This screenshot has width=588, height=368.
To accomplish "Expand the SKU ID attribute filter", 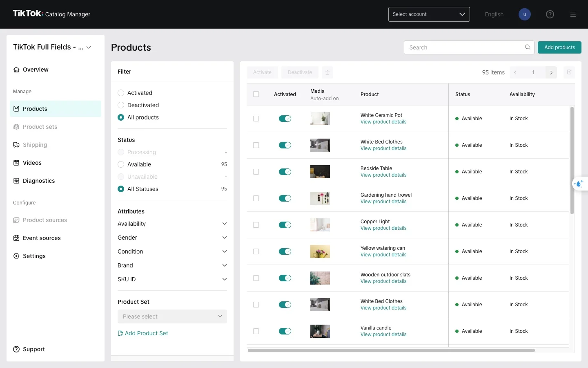I will click(172, 279).
